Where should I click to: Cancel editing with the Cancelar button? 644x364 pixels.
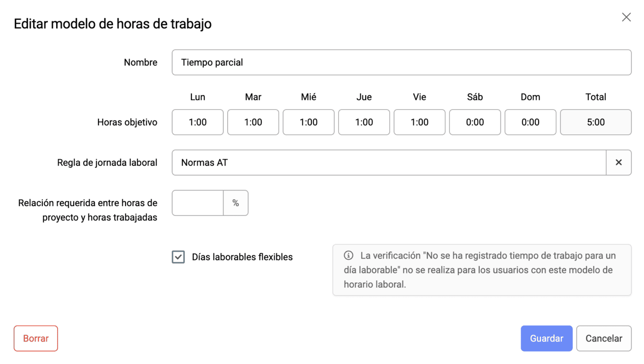[x=604, y=338]
